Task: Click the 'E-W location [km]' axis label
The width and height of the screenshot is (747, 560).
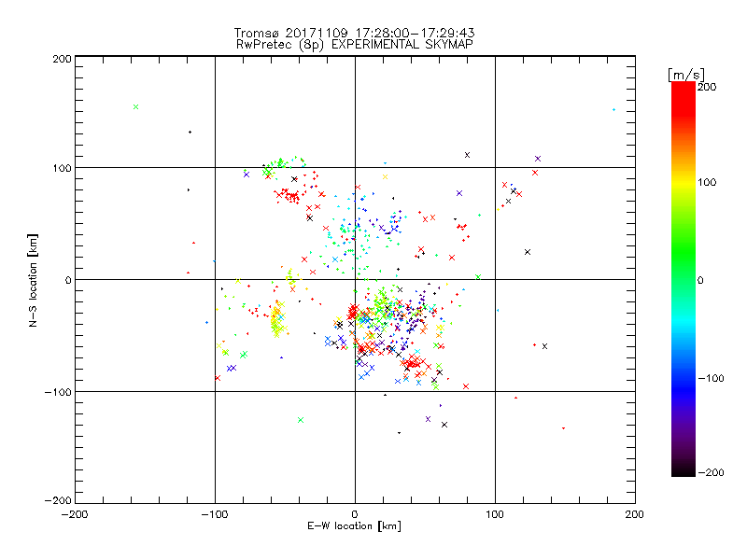Action: (354, 526)
